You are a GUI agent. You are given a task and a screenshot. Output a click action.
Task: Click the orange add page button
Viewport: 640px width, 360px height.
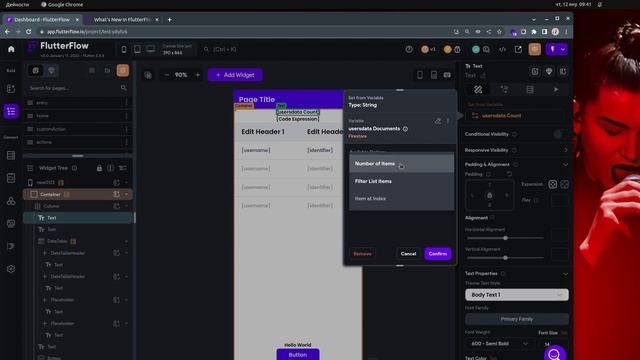tap(123, 70)
